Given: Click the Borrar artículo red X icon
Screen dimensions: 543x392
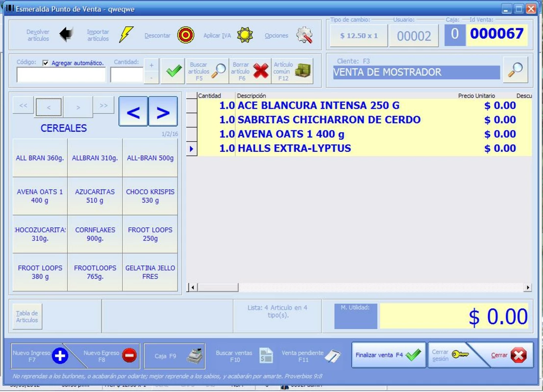Looking at the screenshot, I should click(x=260, y=70).
